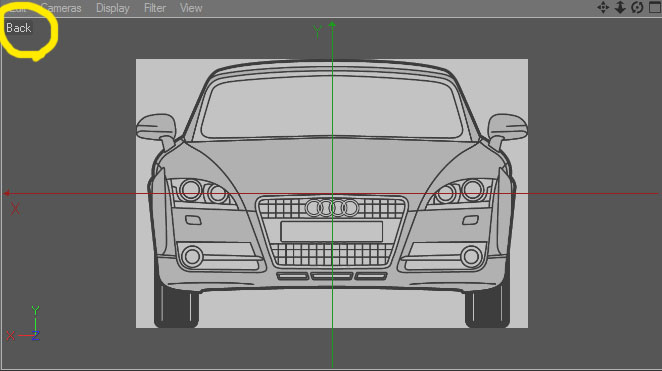Click the Back viewport label
This screenshot has height=371, width=662.
click(19, 28)
